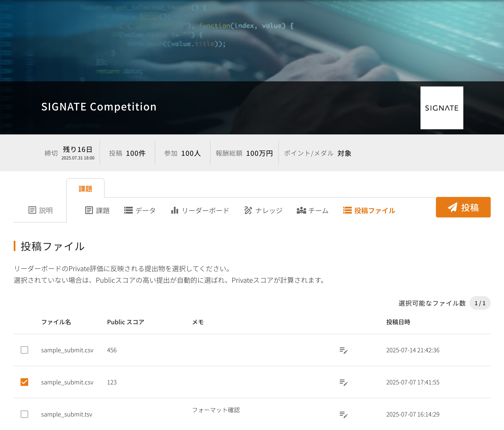The width and height of the screenshot is (504, 430).
Task: Switch to the 説明 tab
Action: (40, 210)
